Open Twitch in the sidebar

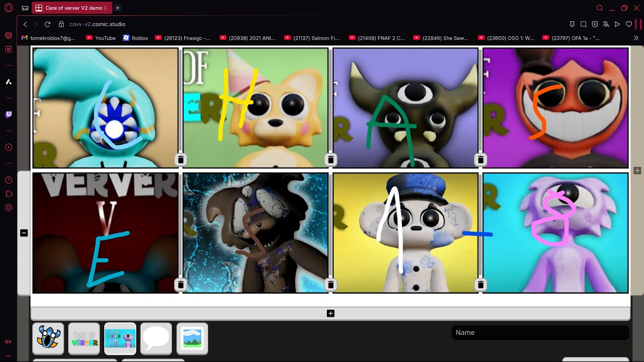[x=8, y=115]
